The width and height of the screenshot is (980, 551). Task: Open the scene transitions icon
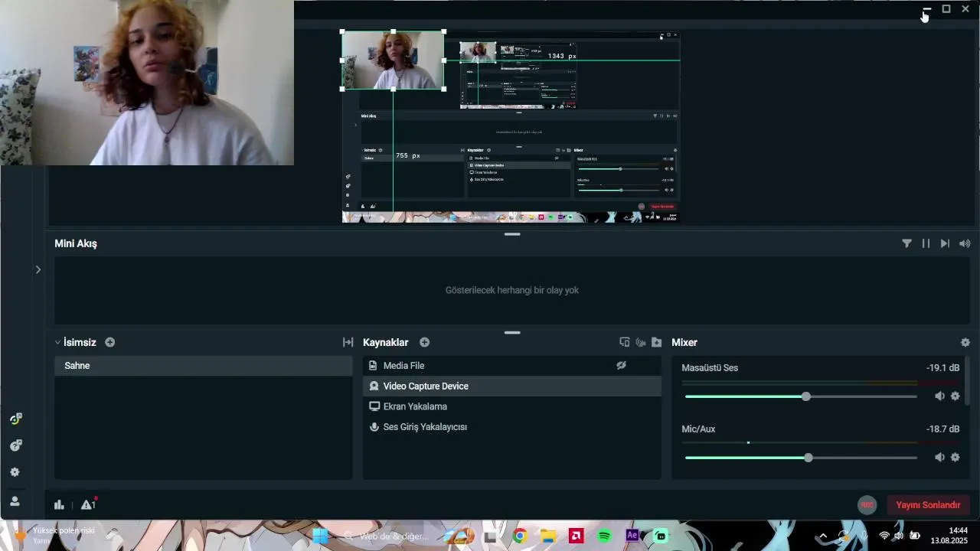click(348, 342)
